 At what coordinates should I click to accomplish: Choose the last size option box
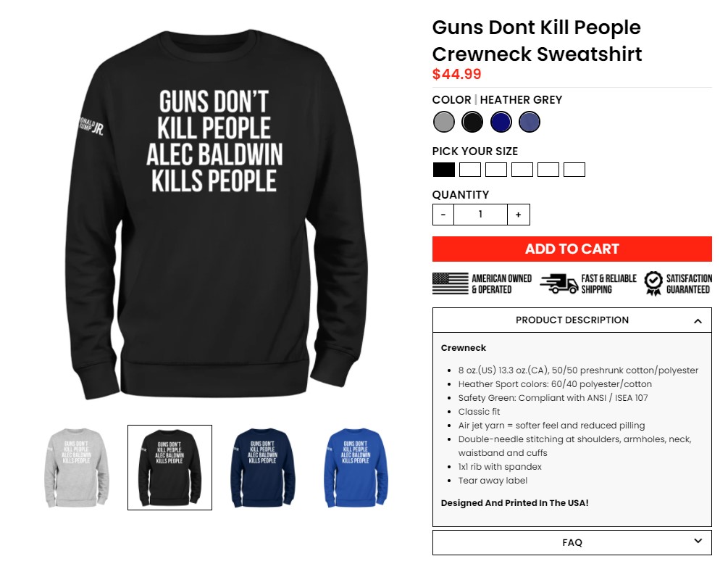tap(574, 170)
